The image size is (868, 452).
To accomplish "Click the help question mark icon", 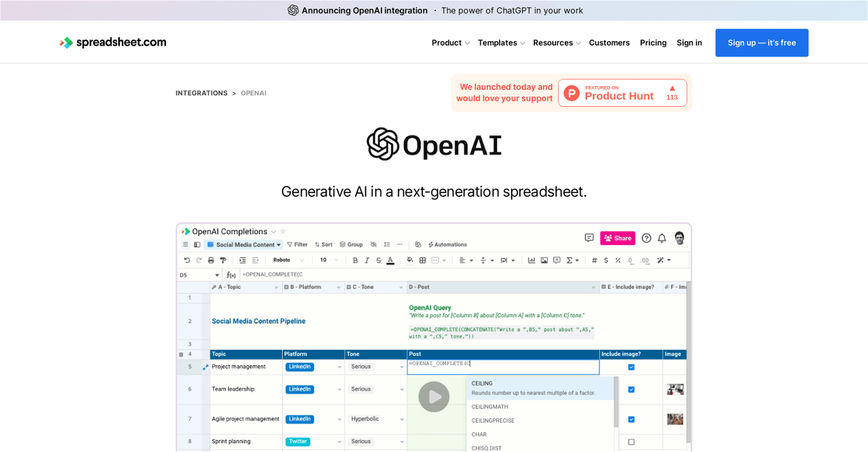I will click(646, 238).
